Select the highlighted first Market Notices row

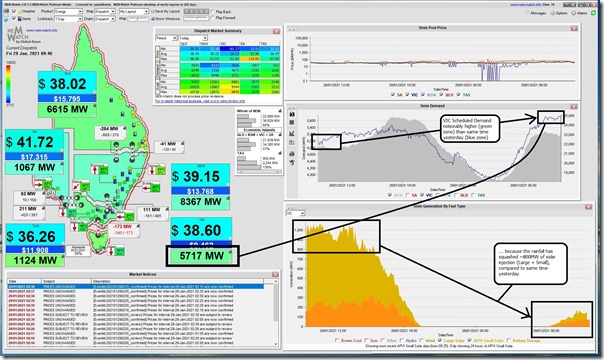[136, 287]
